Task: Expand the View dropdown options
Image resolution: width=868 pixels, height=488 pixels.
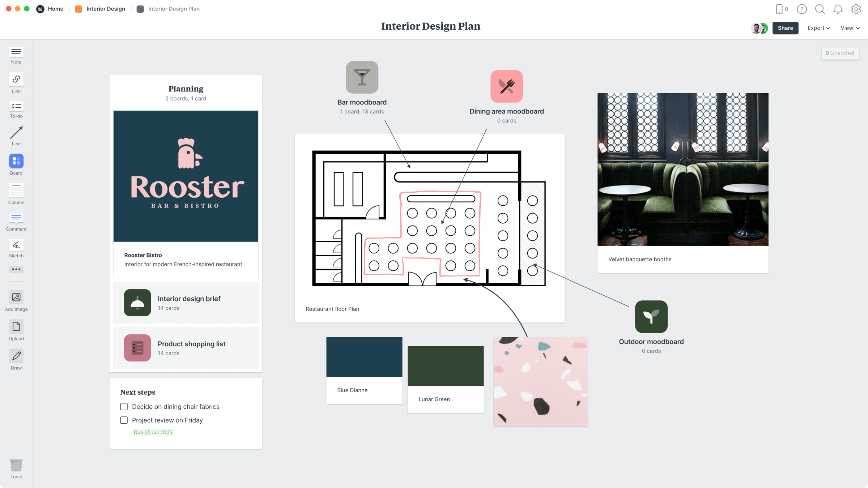Action: click(x=849, y=28)
